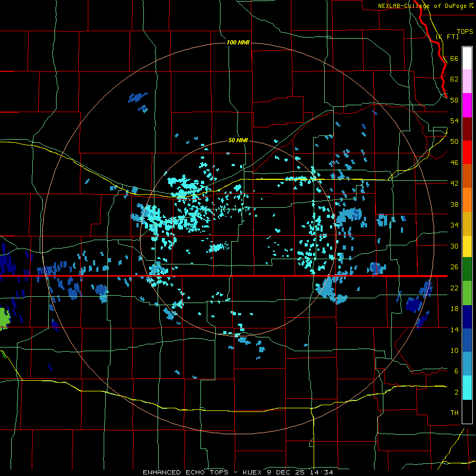Select the yellow legend band near 30
Screen dimensions: 476x476
coord(467,246)
